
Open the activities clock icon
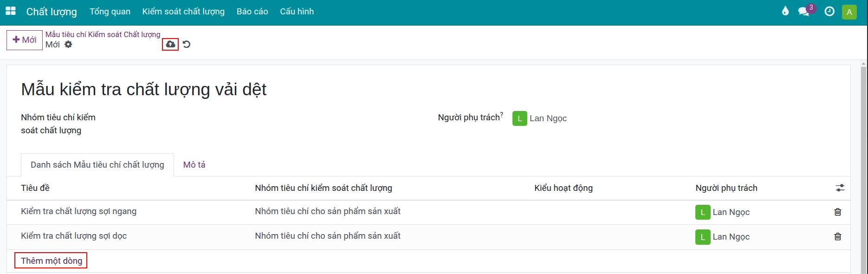[x=829, y=12]
